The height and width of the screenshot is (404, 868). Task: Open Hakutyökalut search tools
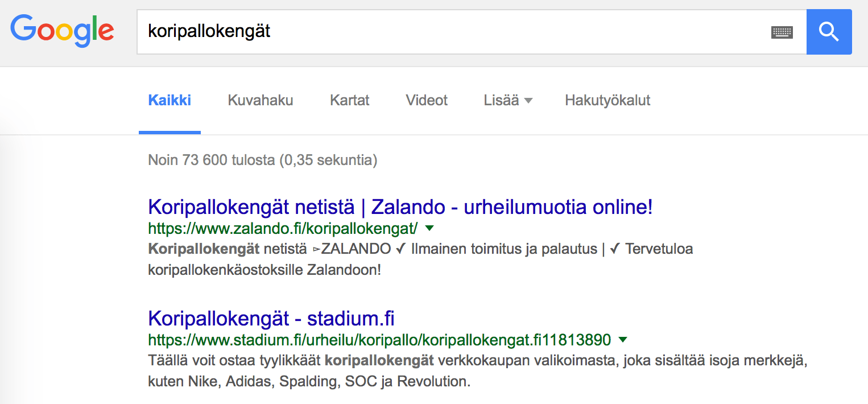607,101
